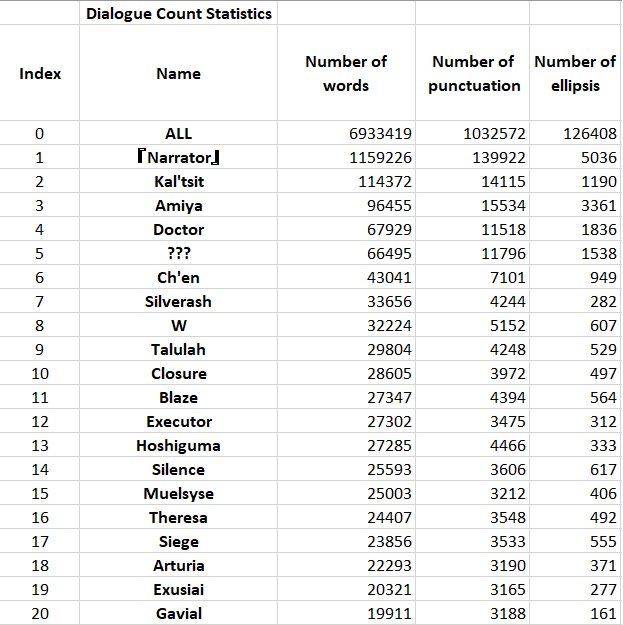Select the Closure name cell

178,373
